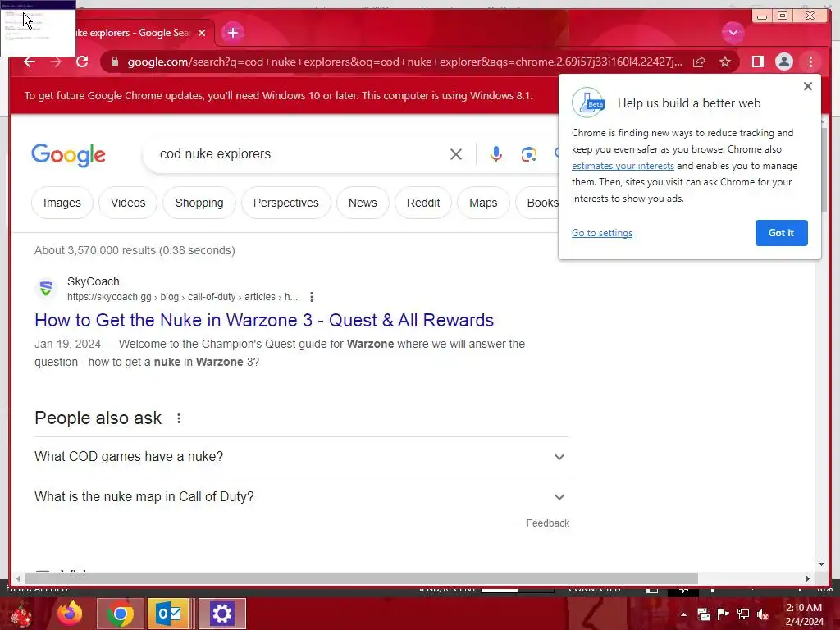840x630 pixels.
Task: Click the horizontal scrollbar right arrow
Action: [808, 578]
